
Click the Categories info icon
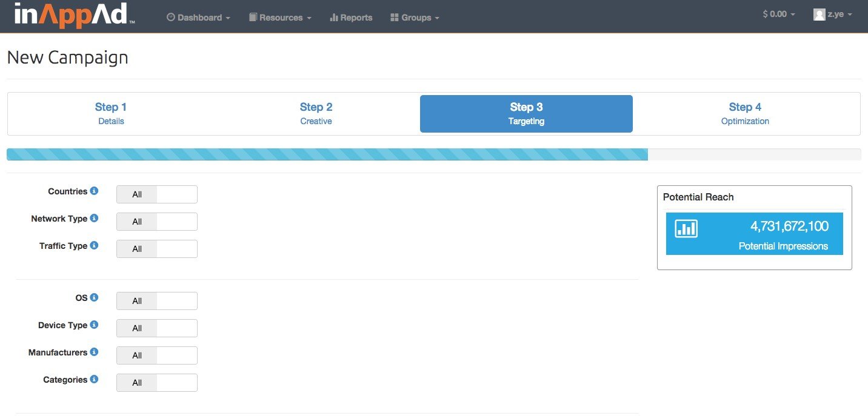coord(94,379)
